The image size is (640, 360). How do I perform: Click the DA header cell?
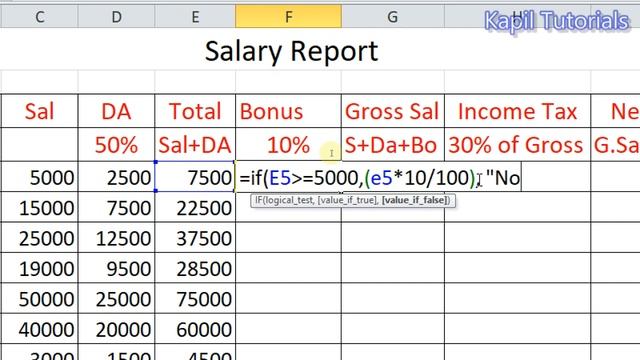pyautogui.click(x=116, y=111)
